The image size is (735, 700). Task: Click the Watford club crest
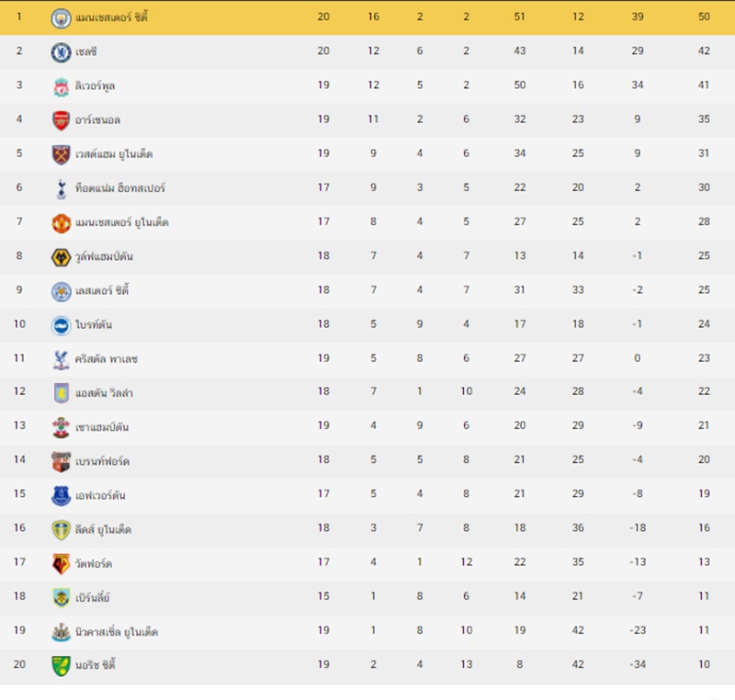[x=61, y=564]
